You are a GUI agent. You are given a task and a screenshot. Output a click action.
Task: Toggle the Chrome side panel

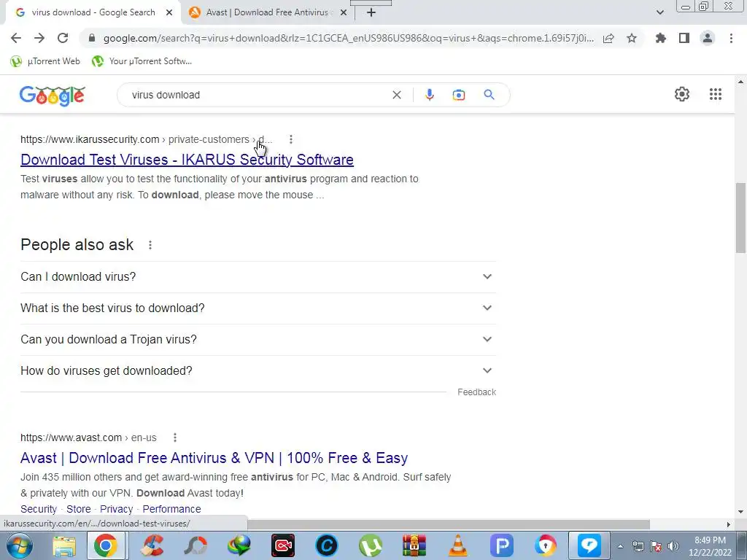click(x=684, y=38)
